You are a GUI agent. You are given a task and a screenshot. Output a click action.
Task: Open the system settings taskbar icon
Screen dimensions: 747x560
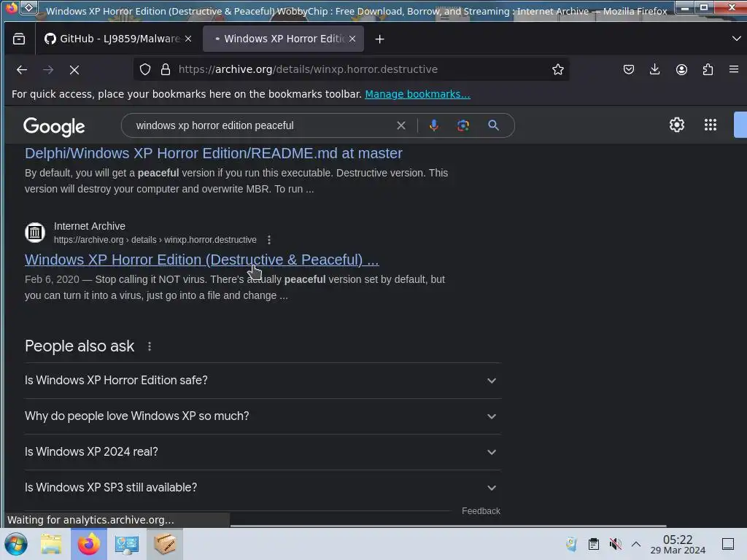tap(127, 544)
